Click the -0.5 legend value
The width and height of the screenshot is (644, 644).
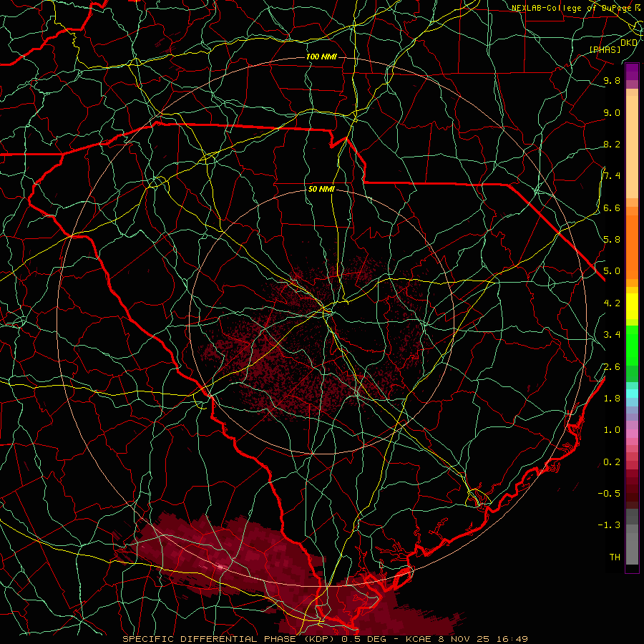pos(609,493)
